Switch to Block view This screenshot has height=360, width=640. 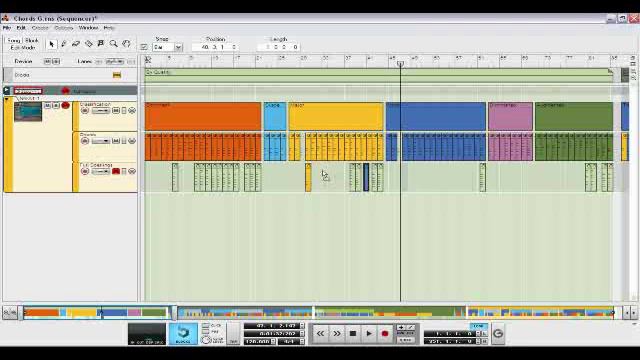31,41
